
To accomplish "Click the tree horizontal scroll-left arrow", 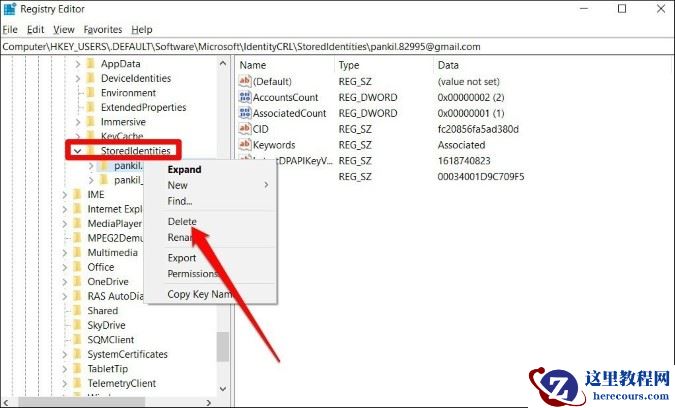I will point(6,403).
